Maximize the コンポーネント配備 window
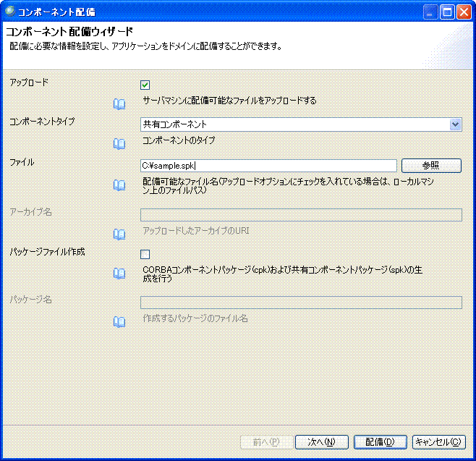Viewport: 476px width, 461px height. pos(447,12)
